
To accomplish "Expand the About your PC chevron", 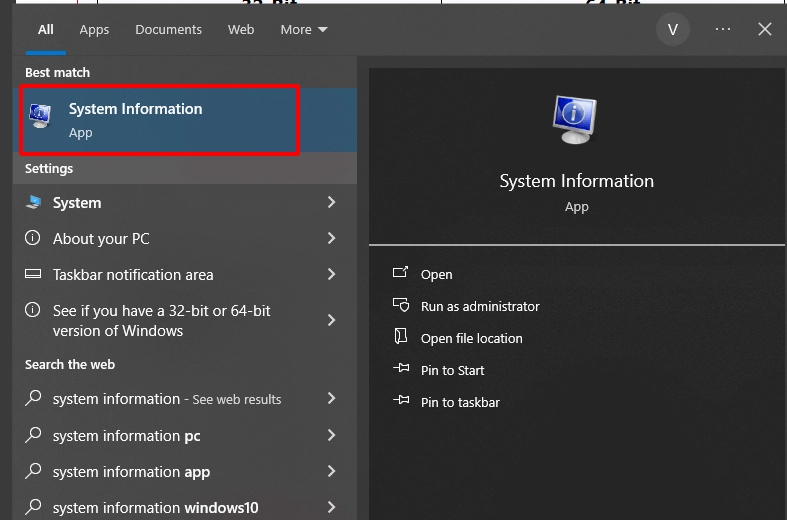I will pos(331,238).
